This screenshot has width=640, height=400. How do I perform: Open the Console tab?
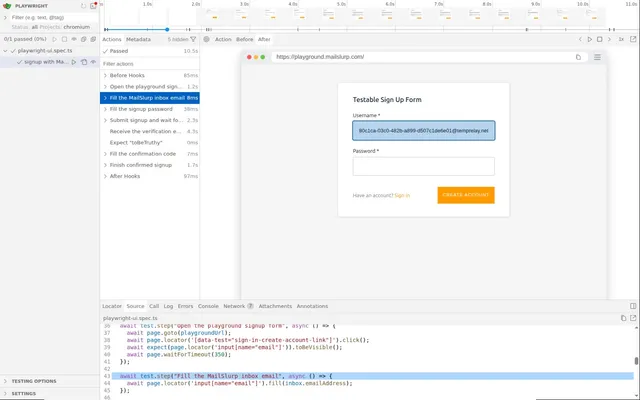tap(208, 306)
